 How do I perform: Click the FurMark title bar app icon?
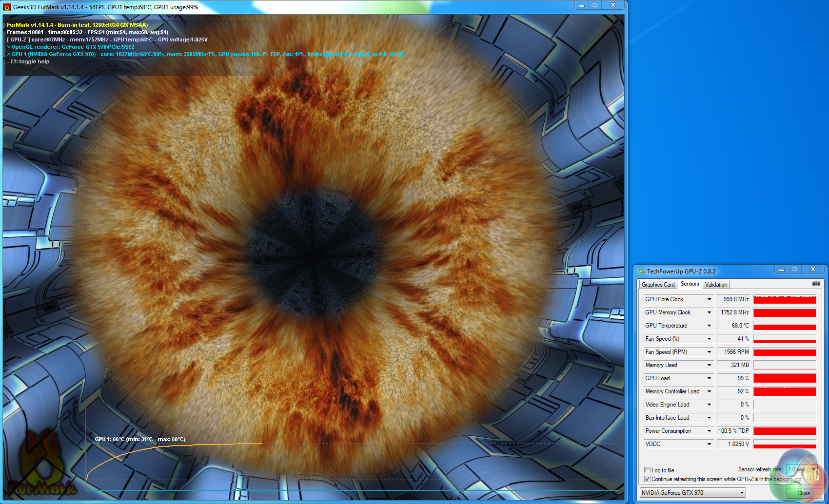[7, 7]
